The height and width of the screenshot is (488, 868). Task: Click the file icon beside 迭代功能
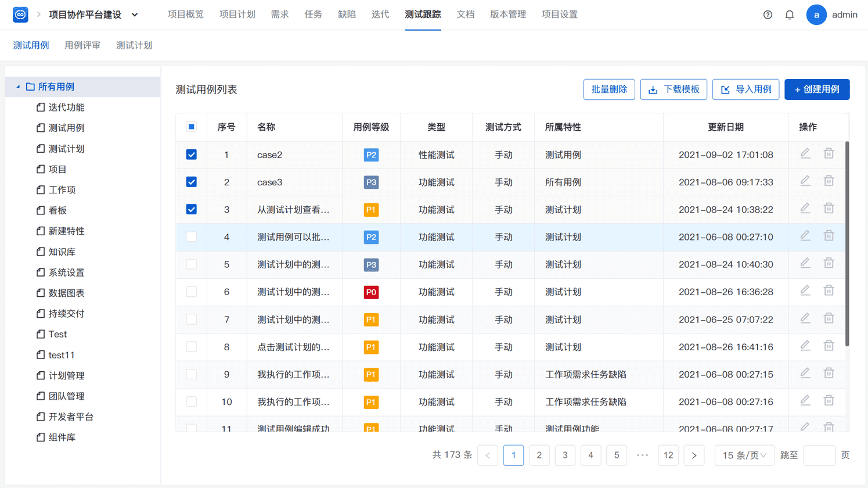point(41,107)
